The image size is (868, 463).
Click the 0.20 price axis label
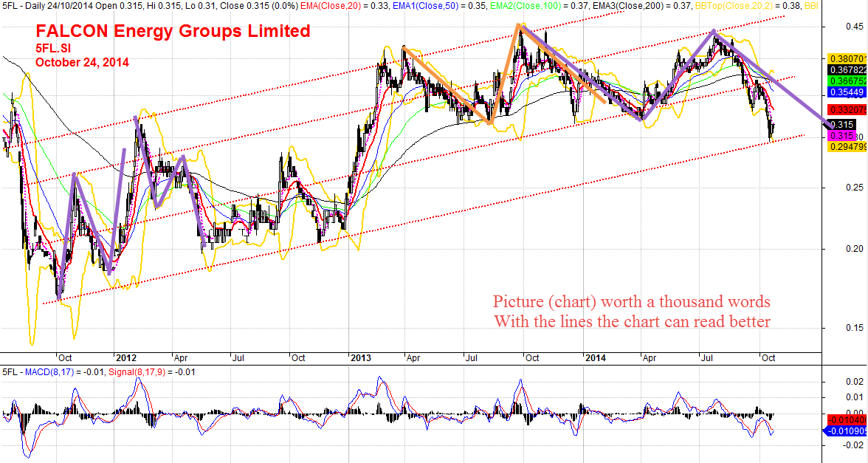tap(854, 250)
